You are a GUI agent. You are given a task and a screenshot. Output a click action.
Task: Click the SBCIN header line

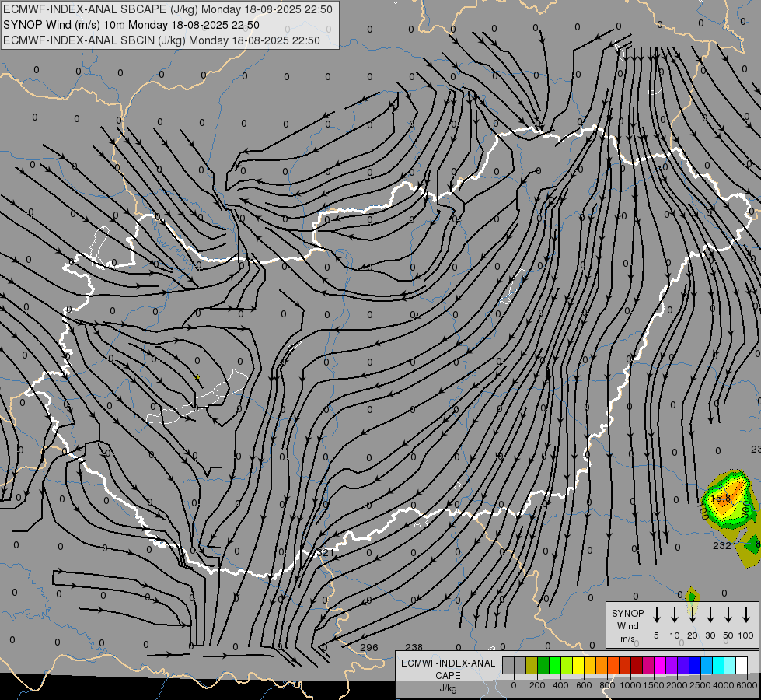(x=162, y=40)
